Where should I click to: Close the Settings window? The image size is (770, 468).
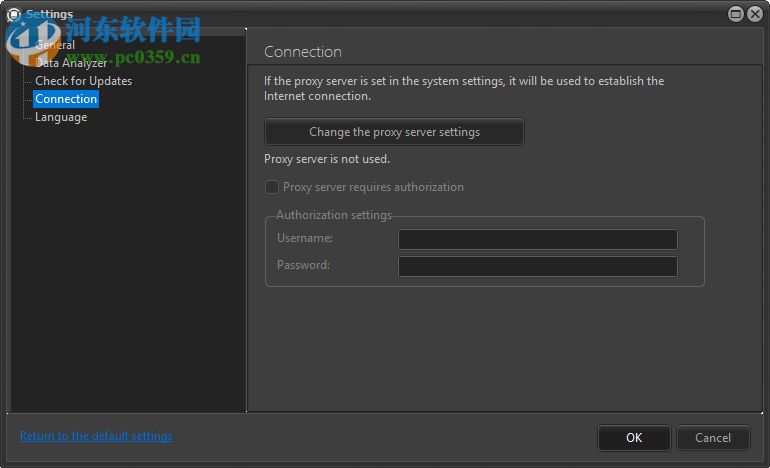click(755, 14)
